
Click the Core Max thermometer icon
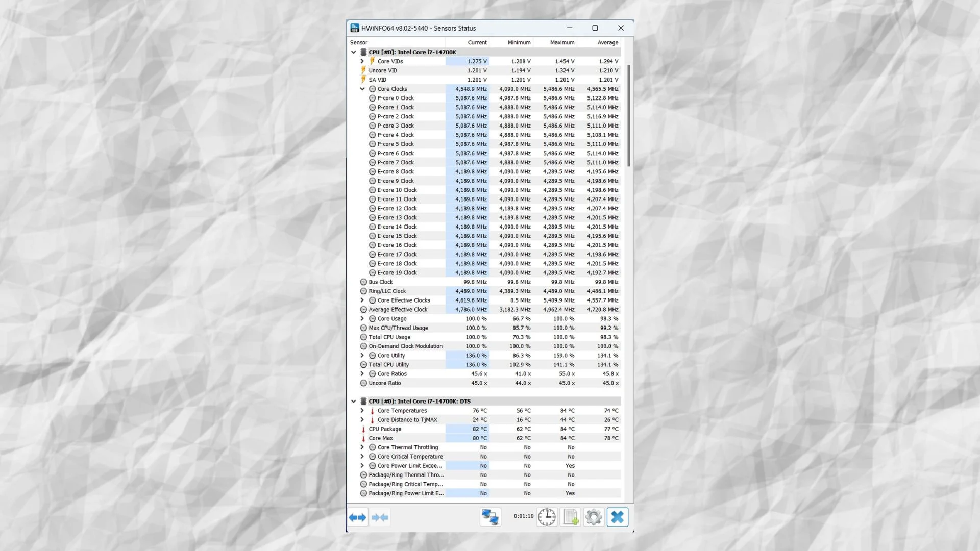pyautogui.click(x=363, y=438)
